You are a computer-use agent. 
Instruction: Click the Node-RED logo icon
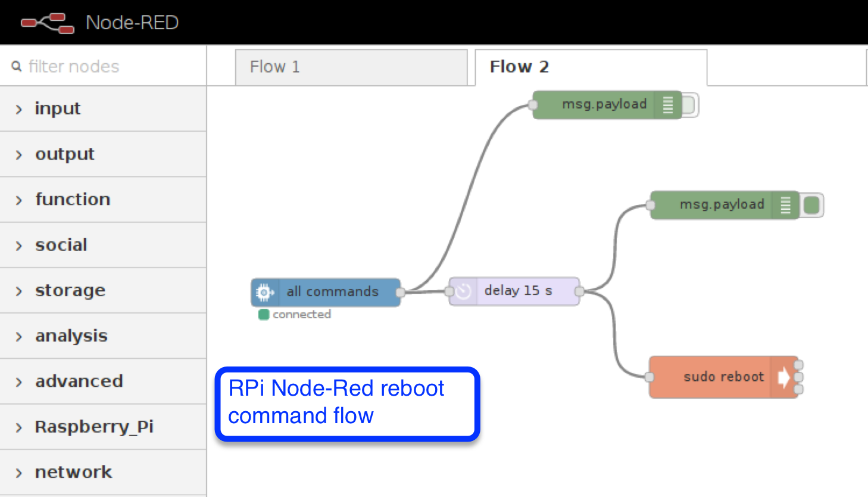(x=48, y=23)
